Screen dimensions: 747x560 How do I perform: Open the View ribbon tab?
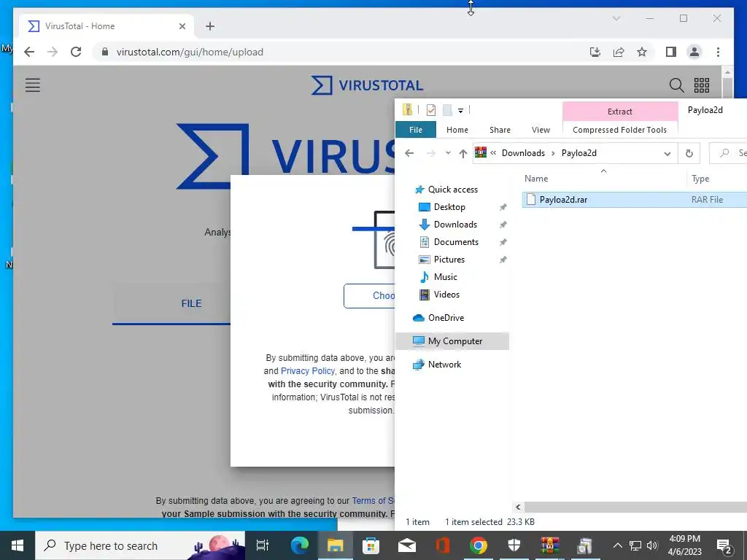pos(541,130)
